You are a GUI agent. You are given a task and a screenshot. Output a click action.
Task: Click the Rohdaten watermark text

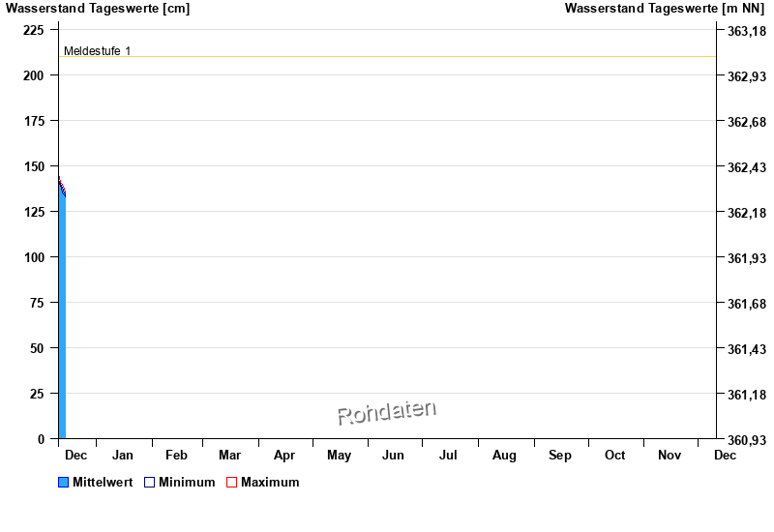click(386, 412)
